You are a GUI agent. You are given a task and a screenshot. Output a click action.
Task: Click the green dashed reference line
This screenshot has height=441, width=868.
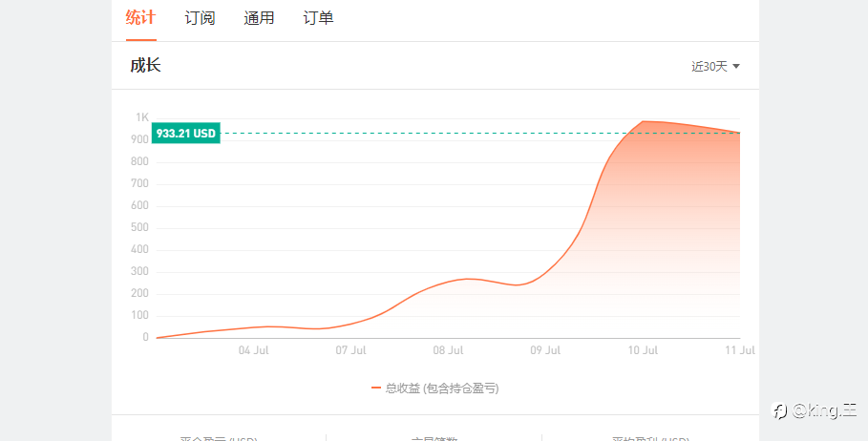click(x=480, y=134)
